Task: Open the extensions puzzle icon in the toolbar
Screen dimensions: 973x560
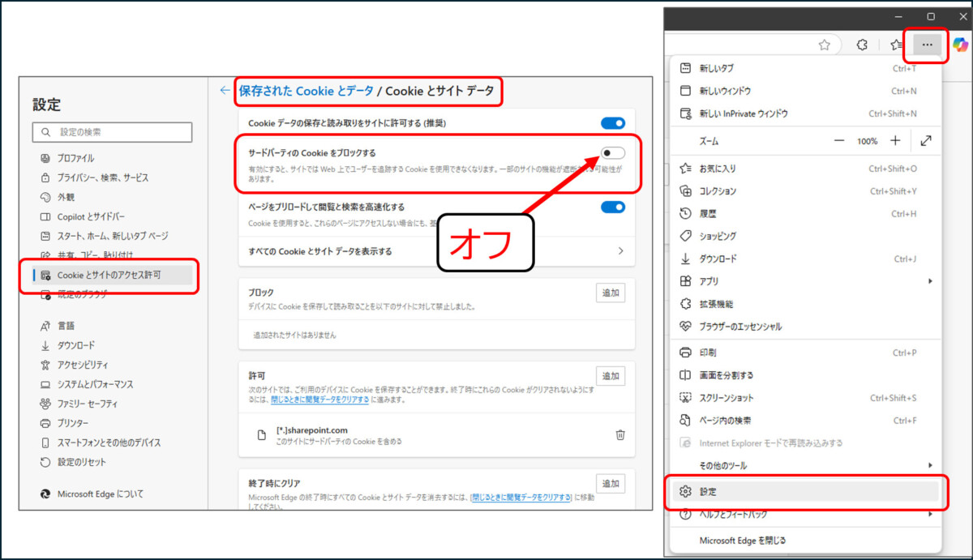Action: [x=863, y=45]
